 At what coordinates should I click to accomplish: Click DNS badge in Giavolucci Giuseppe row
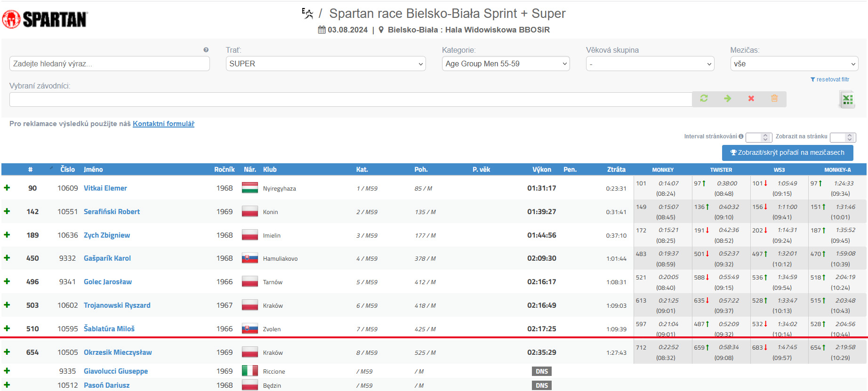(x=542, y=371)
